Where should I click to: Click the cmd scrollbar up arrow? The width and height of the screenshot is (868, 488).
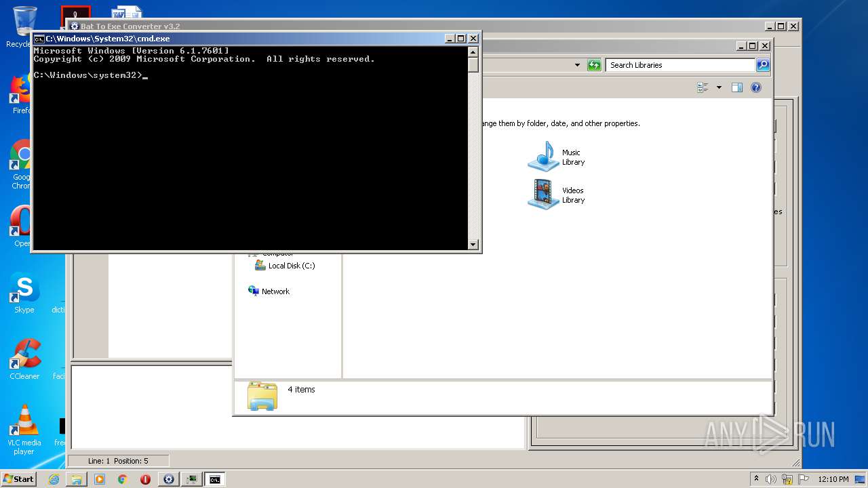point(473,52)
